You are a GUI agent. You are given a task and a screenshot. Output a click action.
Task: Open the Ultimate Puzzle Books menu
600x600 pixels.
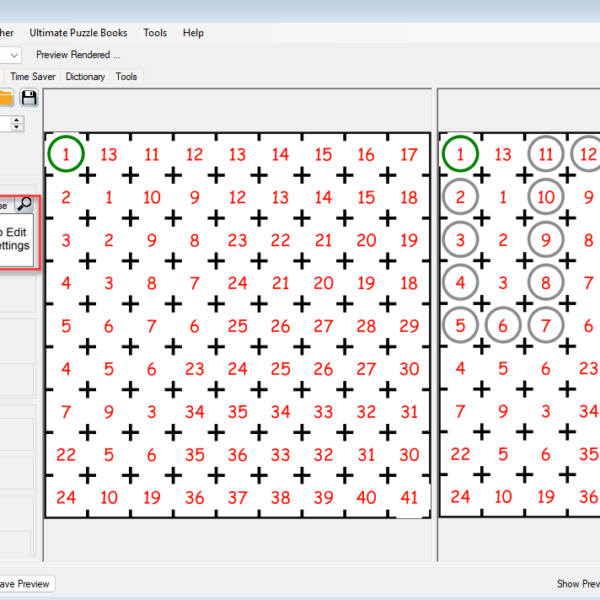click(78, 33)
